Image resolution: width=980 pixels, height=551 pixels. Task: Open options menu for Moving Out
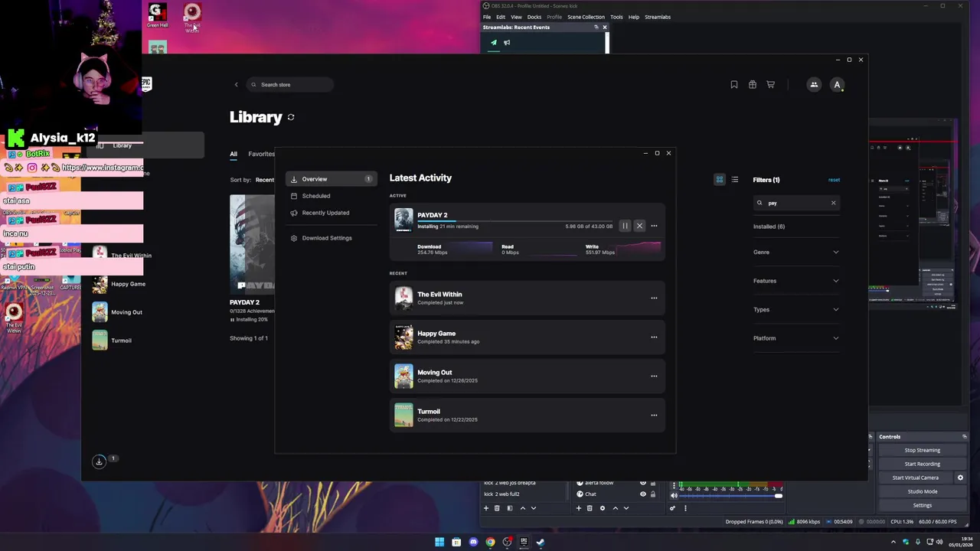coord(654,376)
